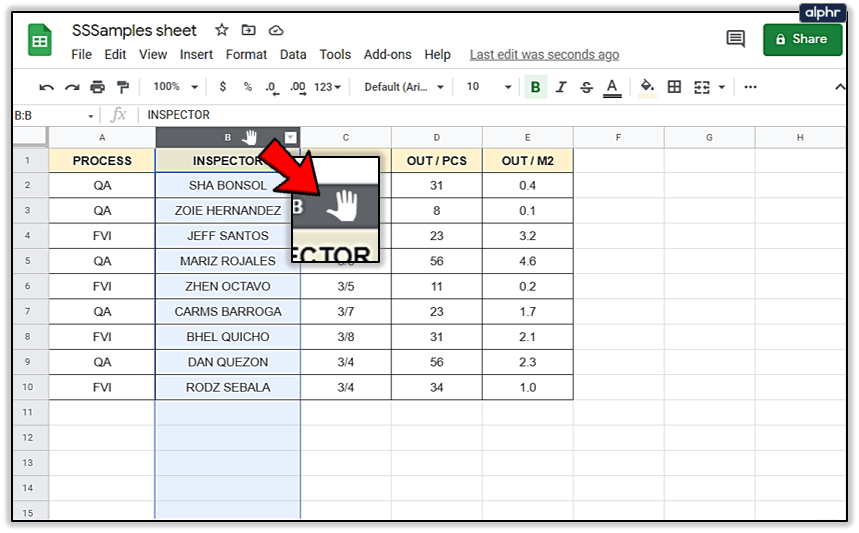
Task: Open the Default (Arial) font dropdown
Action: [x=404, y=87]
